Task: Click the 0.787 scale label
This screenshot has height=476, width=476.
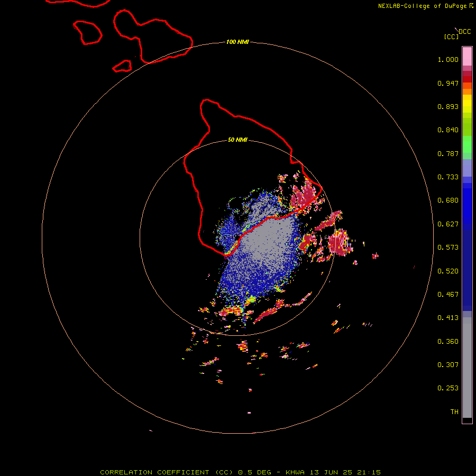Action: (x=448, y=153)
